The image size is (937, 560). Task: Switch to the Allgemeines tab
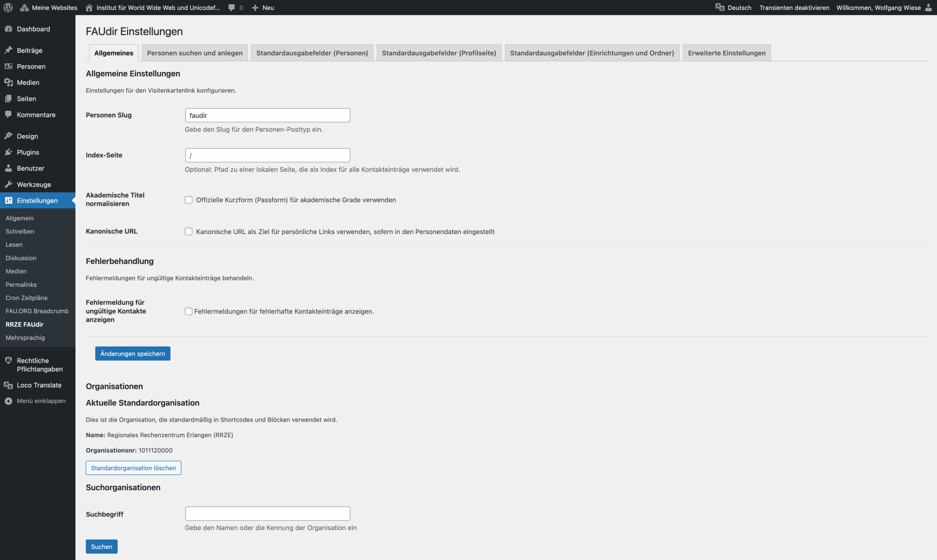tap(113, 53)
